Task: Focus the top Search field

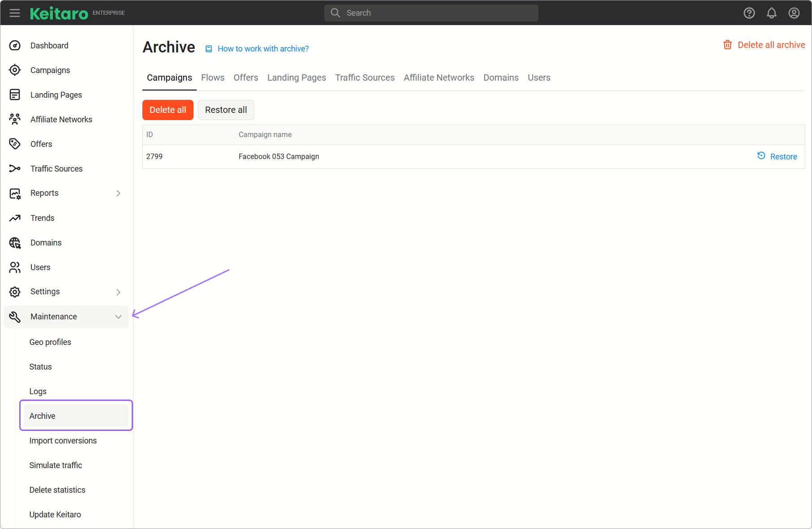Action: (x=431, y=13)
